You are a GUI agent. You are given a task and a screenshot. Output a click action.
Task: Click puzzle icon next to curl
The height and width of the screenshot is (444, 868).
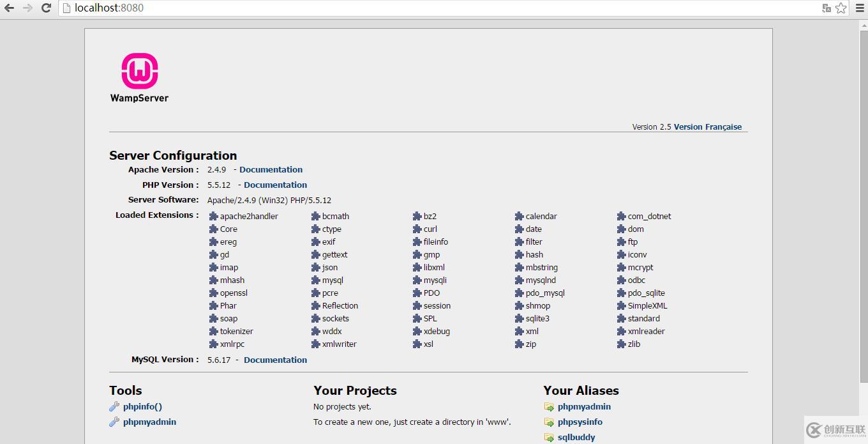pyautogui.click(x=417, y=229)
